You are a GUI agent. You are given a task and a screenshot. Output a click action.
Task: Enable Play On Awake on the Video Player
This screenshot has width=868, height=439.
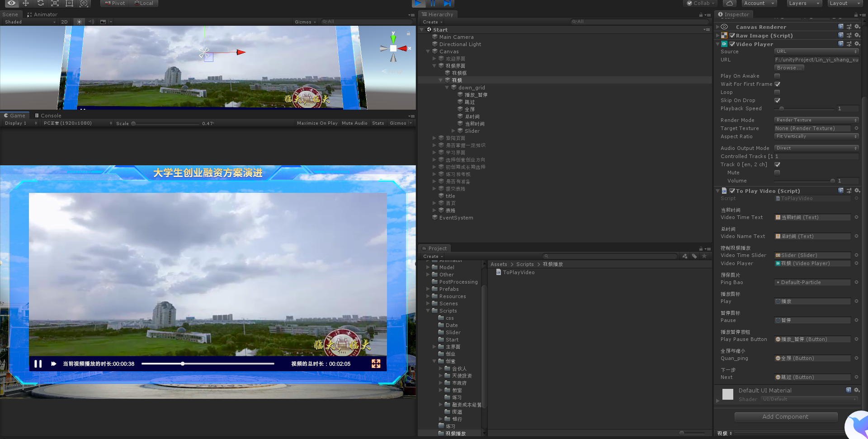778,76
